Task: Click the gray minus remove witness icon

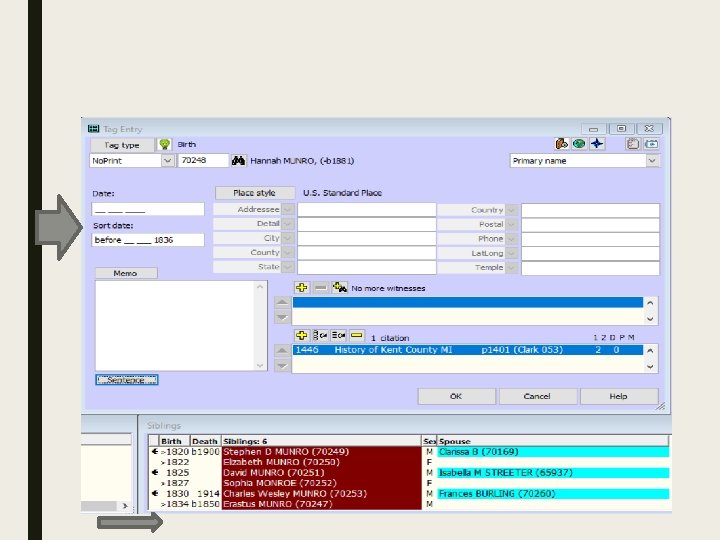Action: click(320, 288)
